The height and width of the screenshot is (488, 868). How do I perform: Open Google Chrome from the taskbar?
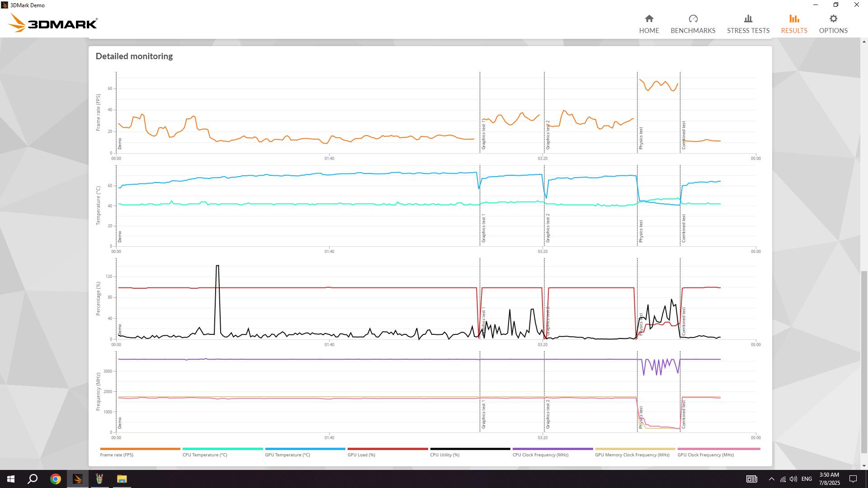coord(55,479)
